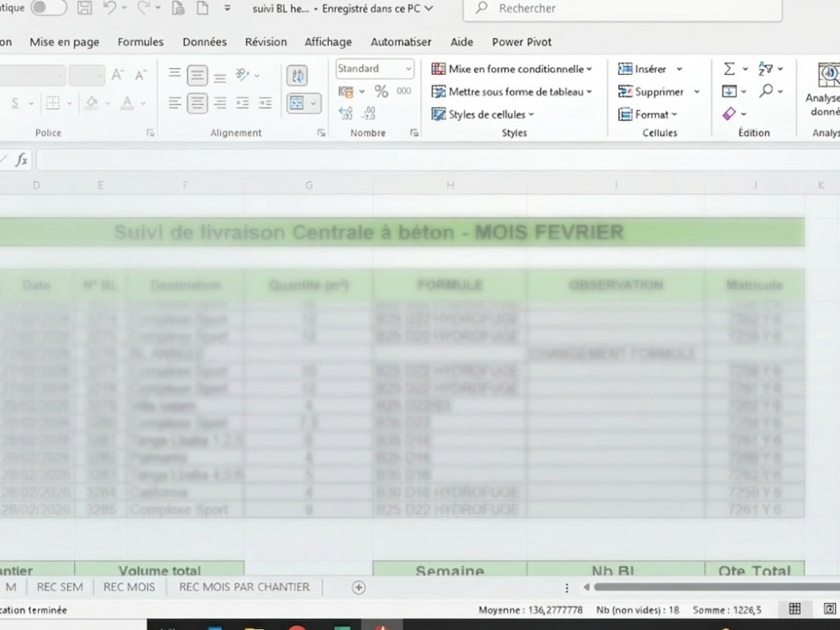Open the Mise en page ribbon tab
This screenshot has height=630, width=840.
pos(65,42)
